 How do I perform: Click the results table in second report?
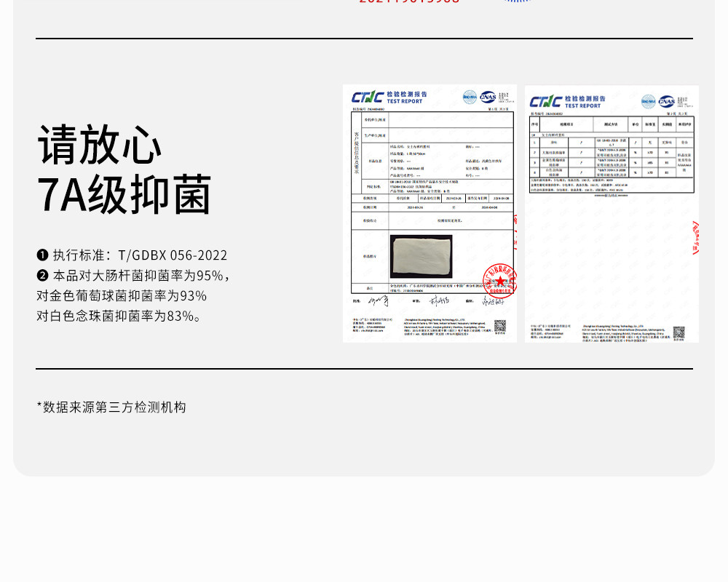(x=612, y=154)
